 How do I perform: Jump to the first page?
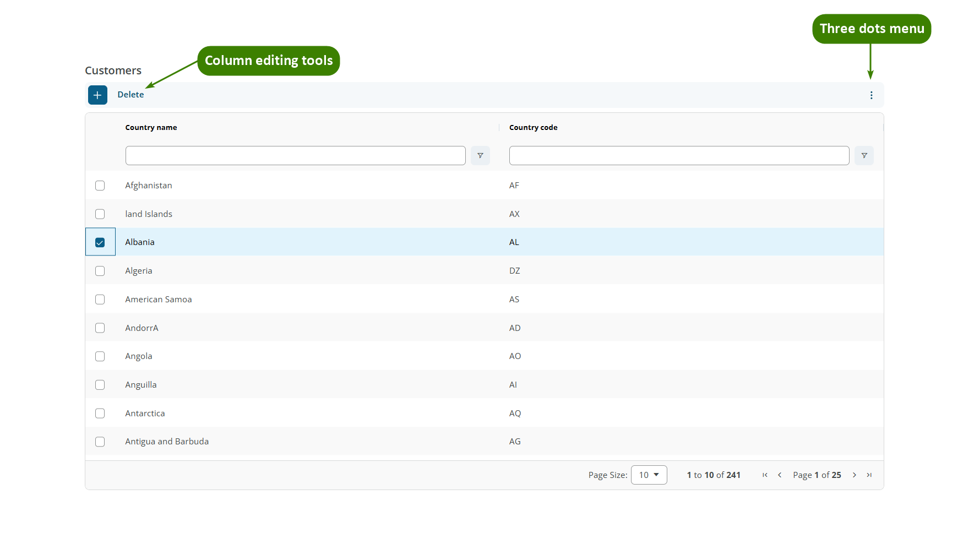pos(764,475)
